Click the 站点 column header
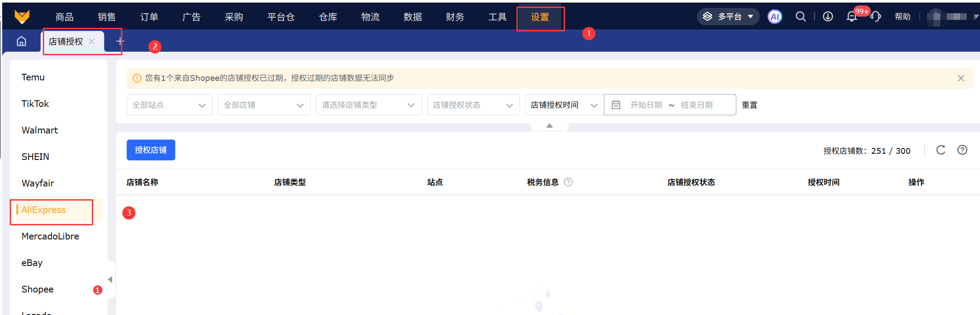The image size is (980, 315). click(x=435, y=182)
